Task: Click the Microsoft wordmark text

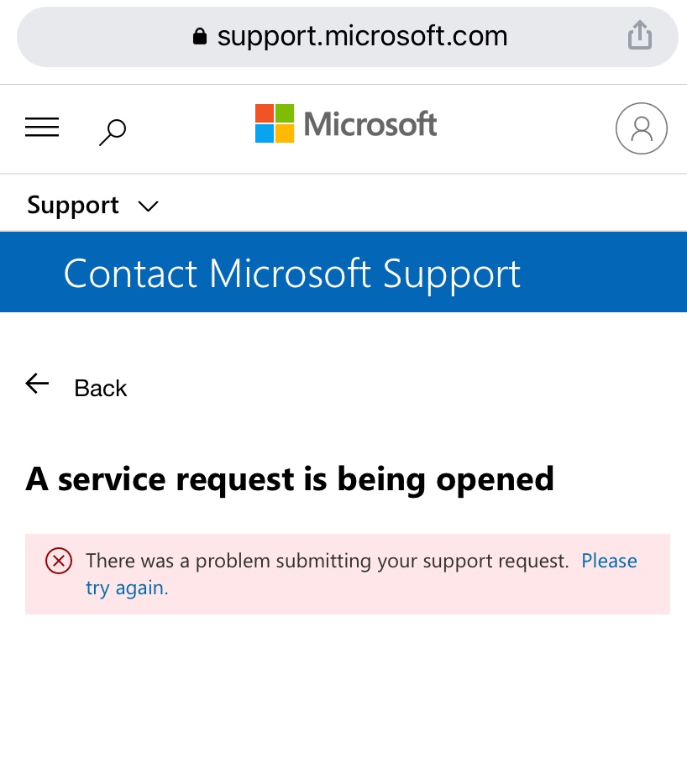Action: (370, 124)
